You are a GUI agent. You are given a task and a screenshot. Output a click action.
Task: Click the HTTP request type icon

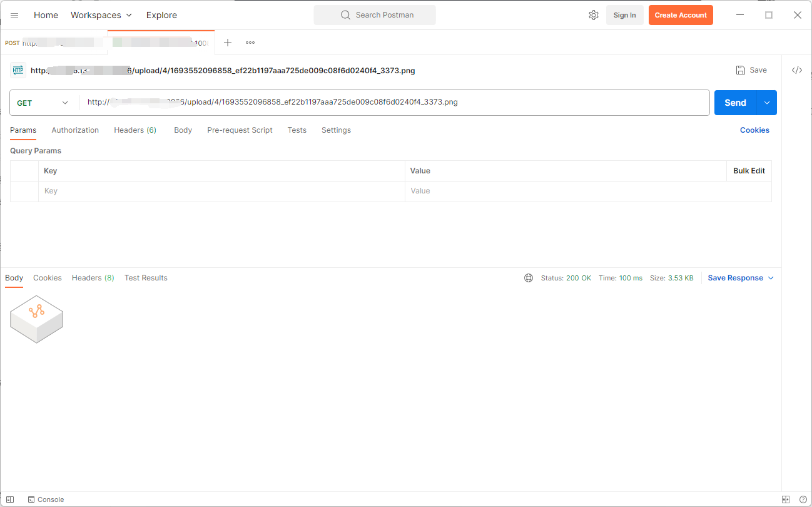(18, 71)
